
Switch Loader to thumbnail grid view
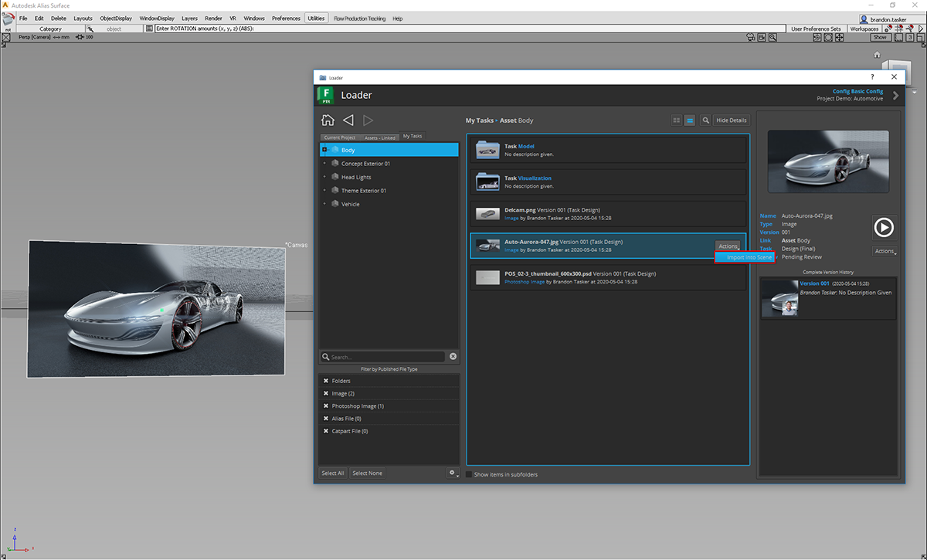coord(677,120)
